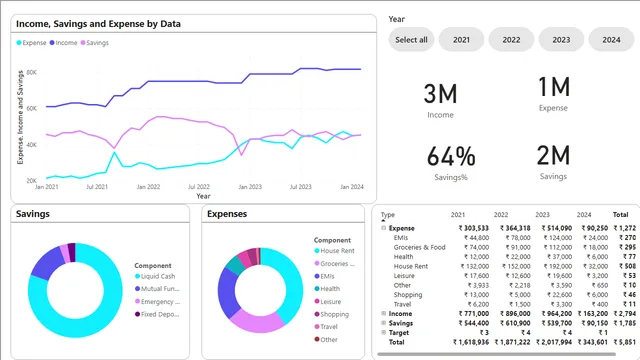Select the House Rent row label in matrix
Screen dimensions: 640x360
(x=411, y=266)
